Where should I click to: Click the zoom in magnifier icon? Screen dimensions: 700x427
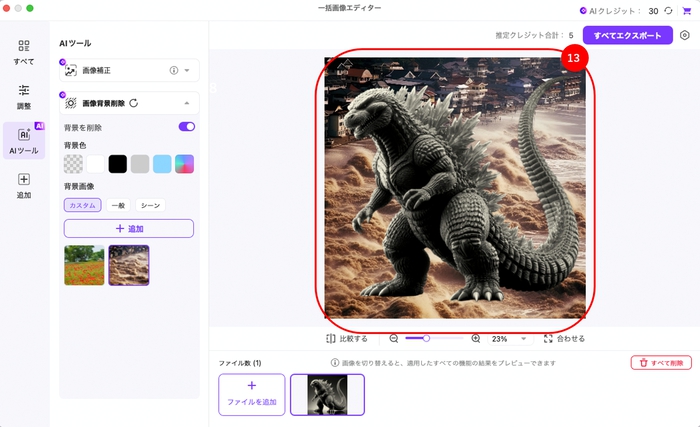click(x=476, y=339)
